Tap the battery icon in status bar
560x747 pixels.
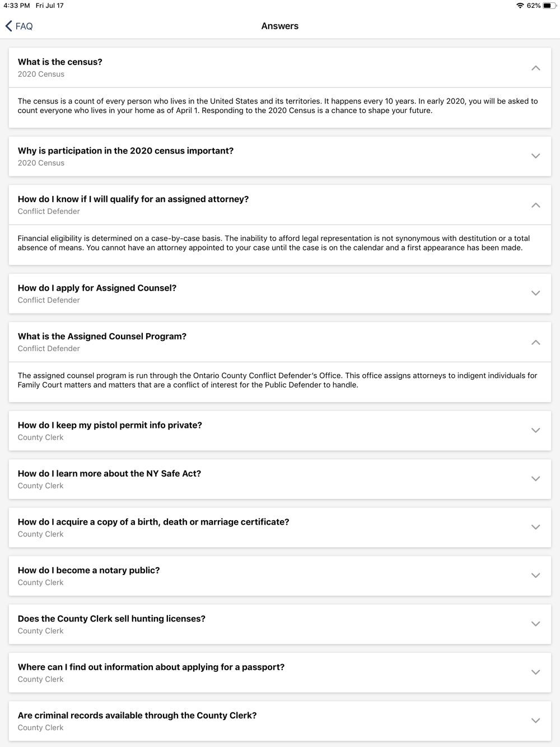pos(549,6)
